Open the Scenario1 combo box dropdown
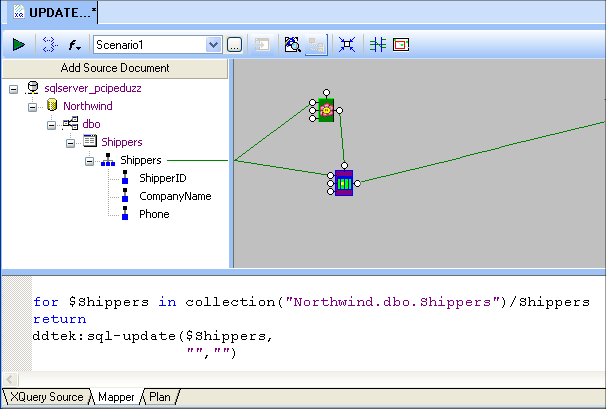The width and height of the screenshot is (606, 409). [x=213, y=45]
